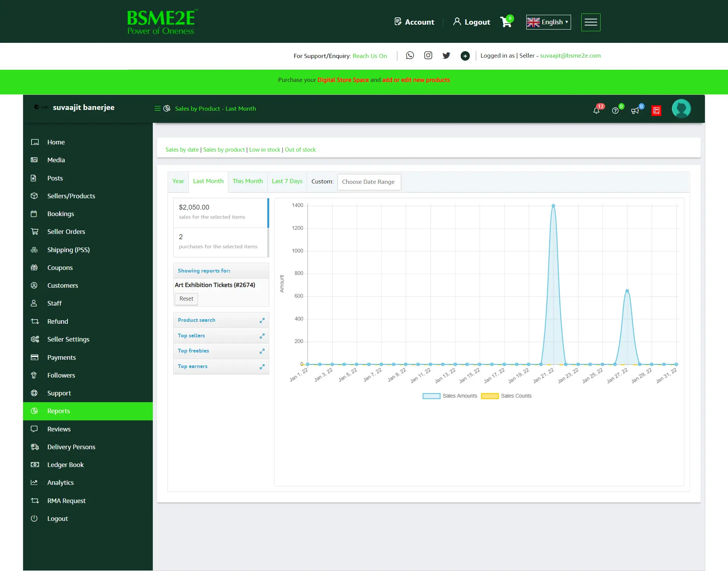Click the Logout power icon in sidebar
The width and height of the screenshot is (728, 583).
tap(34, 519)
